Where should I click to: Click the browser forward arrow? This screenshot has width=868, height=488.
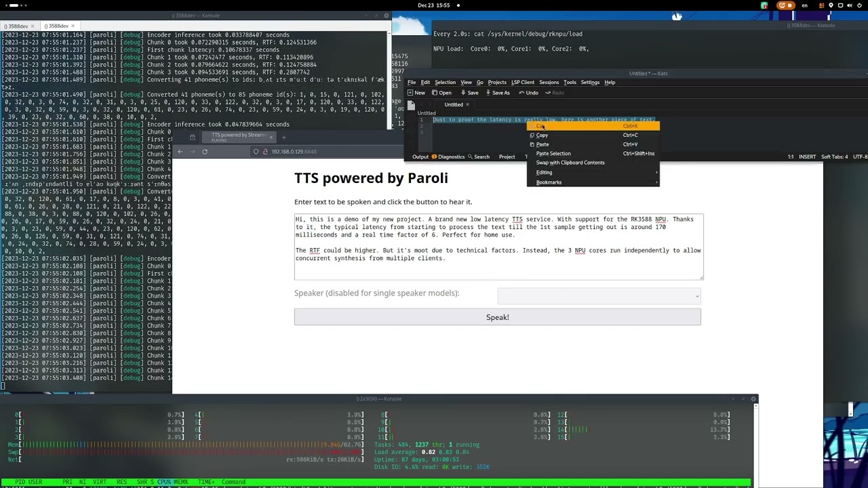[192, 152]
